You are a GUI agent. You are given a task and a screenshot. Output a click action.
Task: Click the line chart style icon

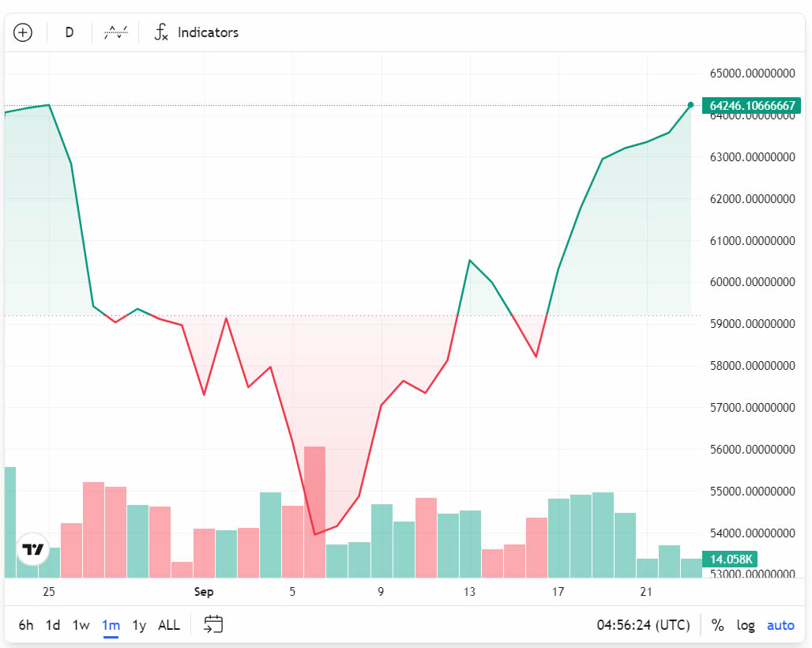tap(115, 32)
